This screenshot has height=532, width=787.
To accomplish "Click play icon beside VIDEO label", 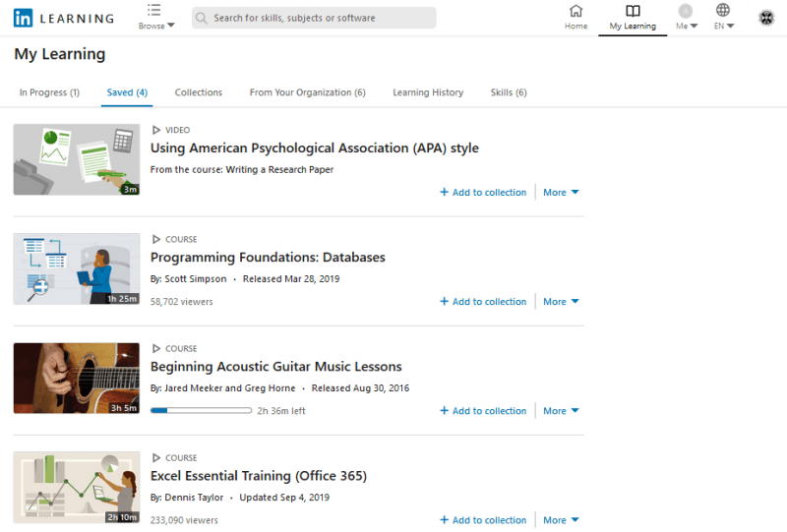I will pyautogui.click(x=156, y=130).
